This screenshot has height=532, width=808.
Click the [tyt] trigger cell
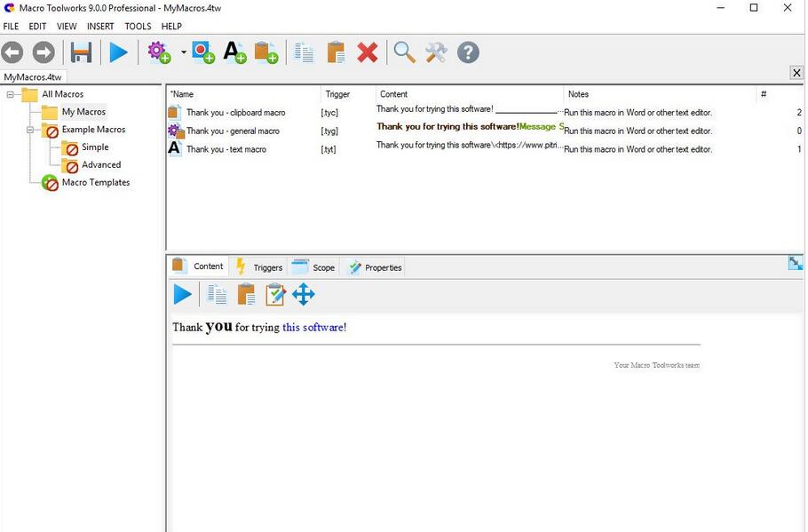[329, 149]
